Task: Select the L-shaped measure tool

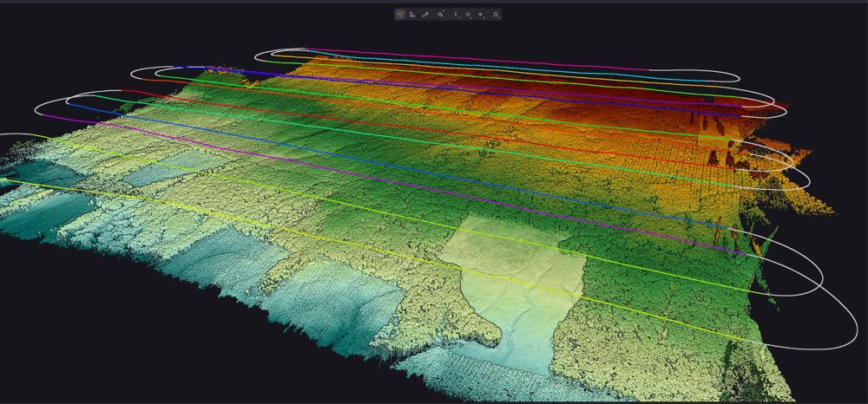Action: pyautogui.click(x=412, y=14)
